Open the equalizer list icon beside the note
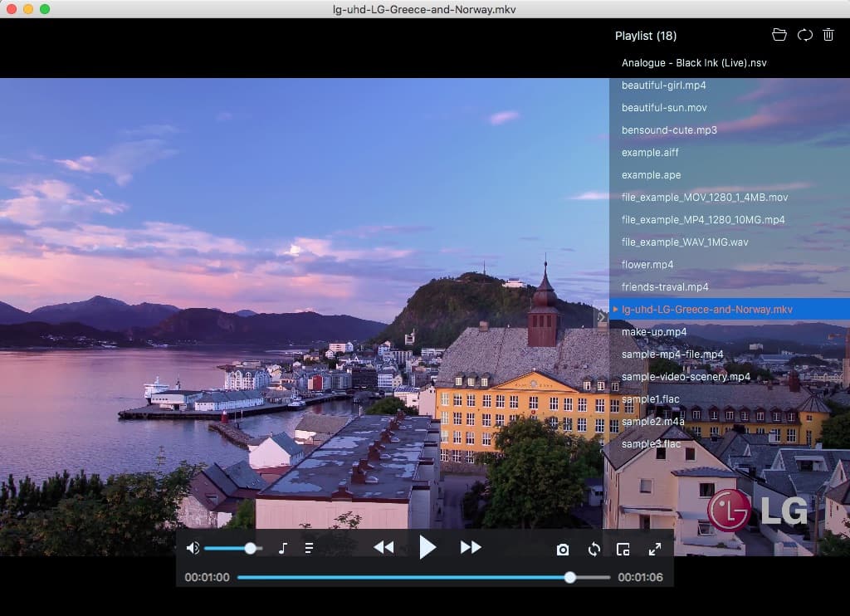Image resolution: width=850 pixels, height=616 pixels. (x=309, y=548)
